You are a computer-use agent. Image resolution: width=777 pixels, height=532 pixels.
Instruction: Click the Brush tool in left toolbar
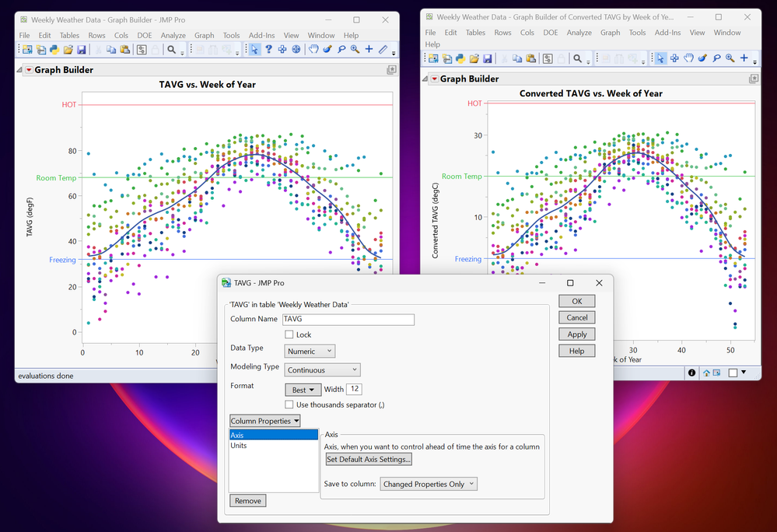327,50
